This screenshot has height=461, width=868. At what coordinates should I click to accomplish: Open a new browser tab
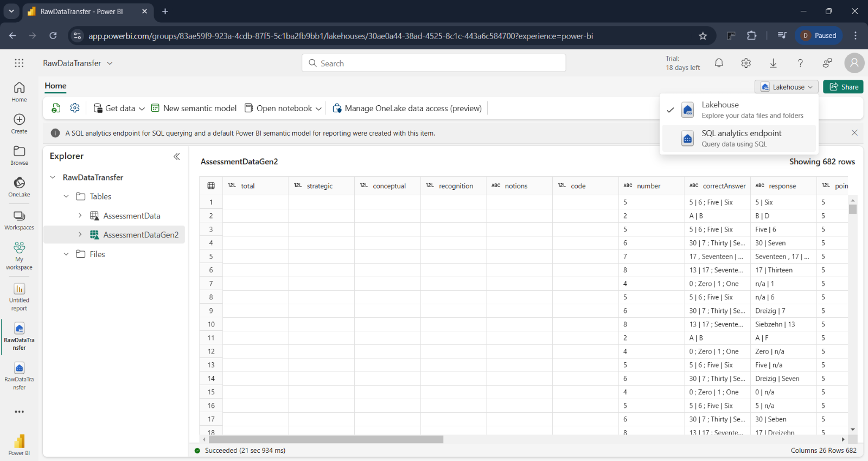tap(165, 11)
